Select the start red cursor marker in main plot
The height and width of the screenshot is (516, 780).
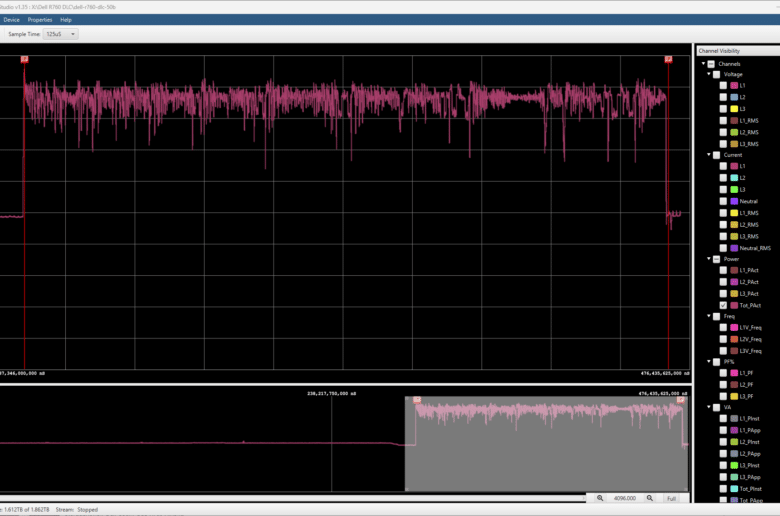click(24, 59)
